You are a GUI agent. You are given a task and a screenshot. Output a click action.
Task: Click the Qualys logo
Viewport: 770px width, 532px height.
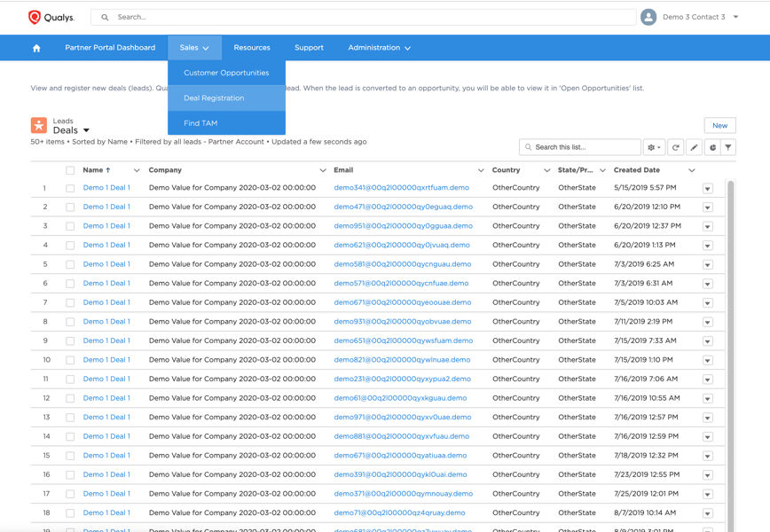pyautogui.click(x=51, y=17)
